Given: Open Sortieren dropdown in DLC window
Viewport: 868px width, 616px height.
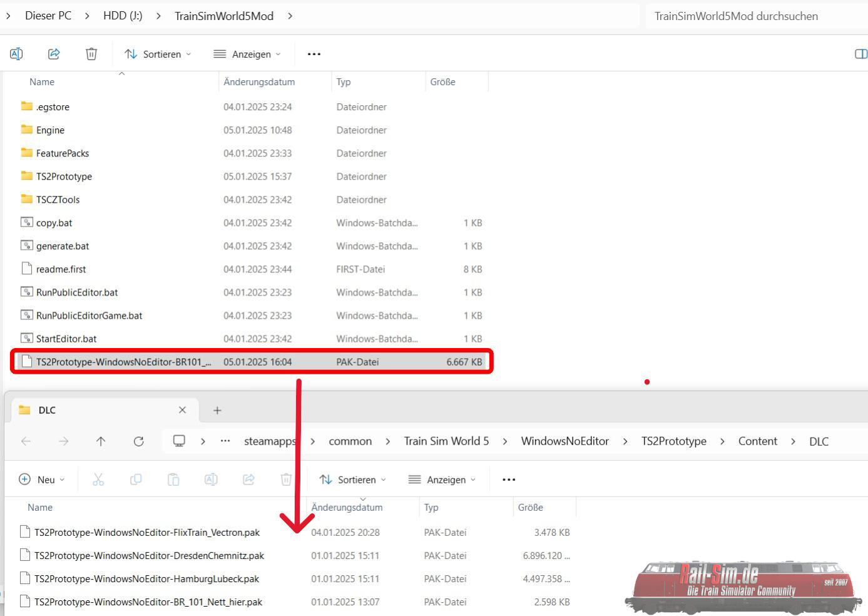Looking at the screenshot, I should coord(352,480).
